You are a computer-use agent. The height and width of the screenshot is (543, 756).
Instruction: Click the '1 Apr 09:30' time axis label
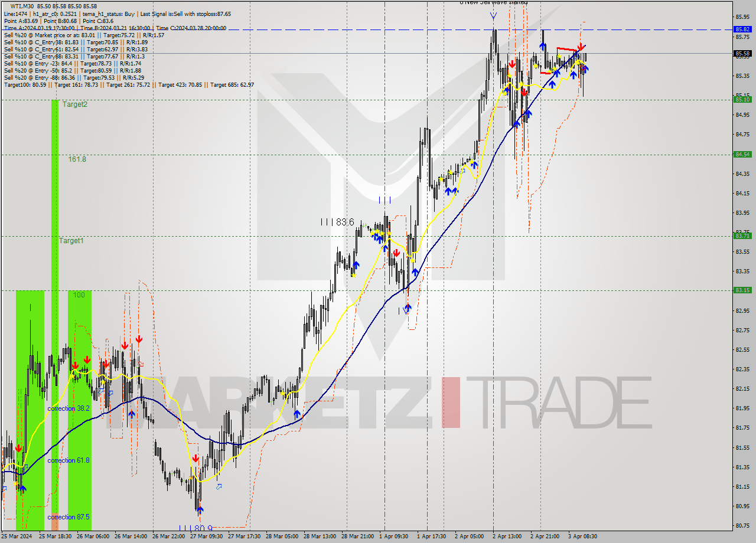tap(394, 537)
